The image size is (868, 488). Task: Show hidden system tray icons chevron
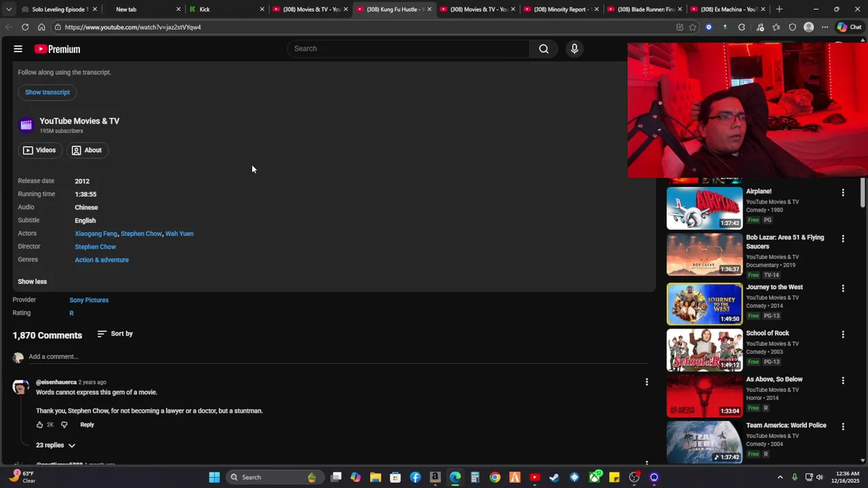click(x=780, y=477)
